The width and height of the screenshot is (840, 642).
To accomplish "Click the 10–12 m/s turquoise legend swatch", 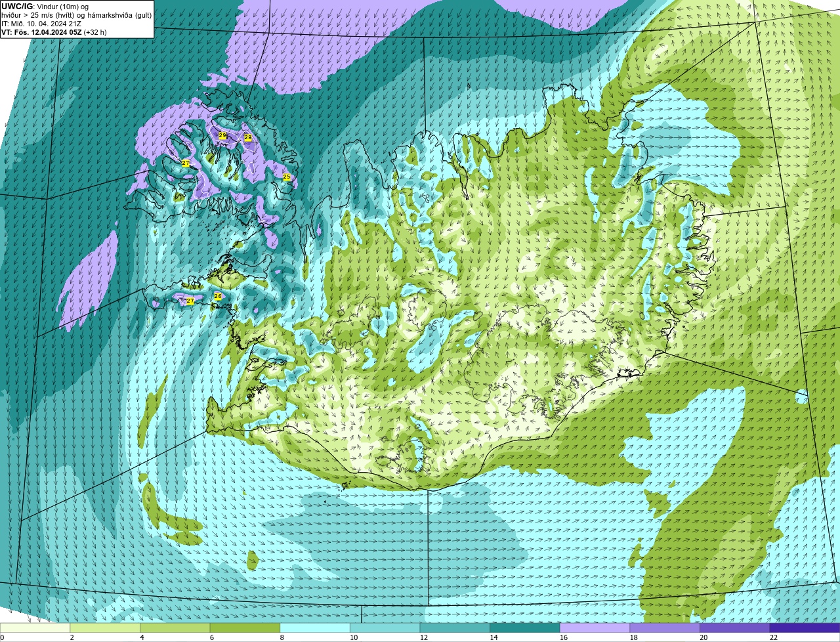I will pos(385,628).
